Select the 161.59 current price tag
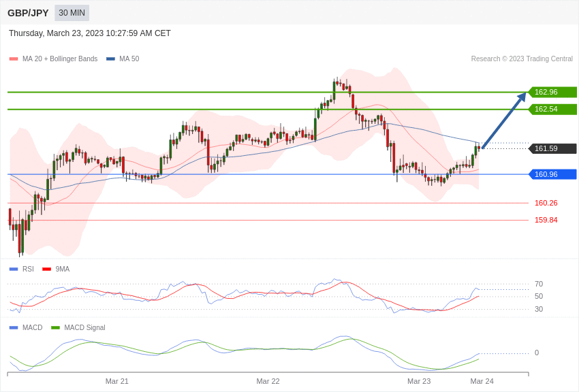This screenshot has height=392, width=579. point(552,148)
